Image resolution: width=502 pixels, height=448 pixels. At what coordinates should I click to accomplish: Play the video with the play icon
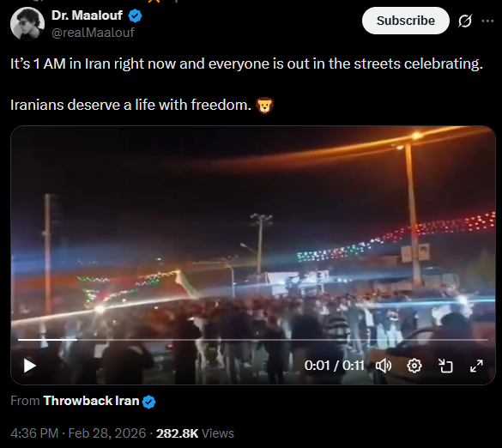click(x=29, y=366)
